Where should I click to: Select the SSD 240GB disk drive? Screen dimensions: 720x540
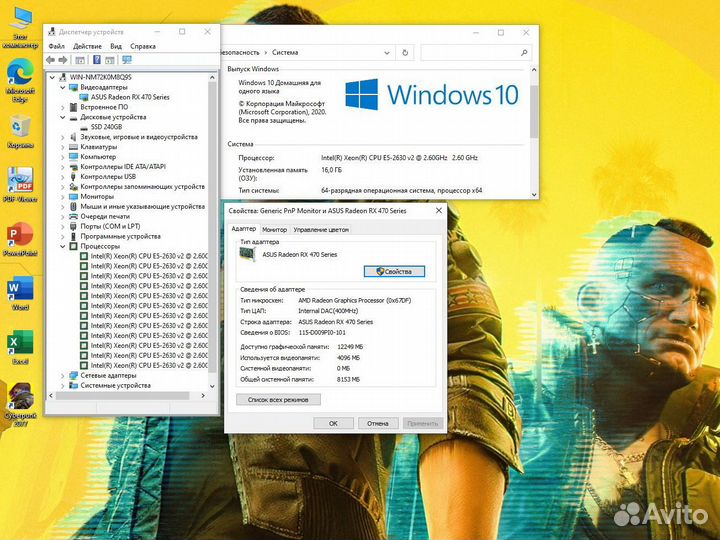[x=106, y=127]
